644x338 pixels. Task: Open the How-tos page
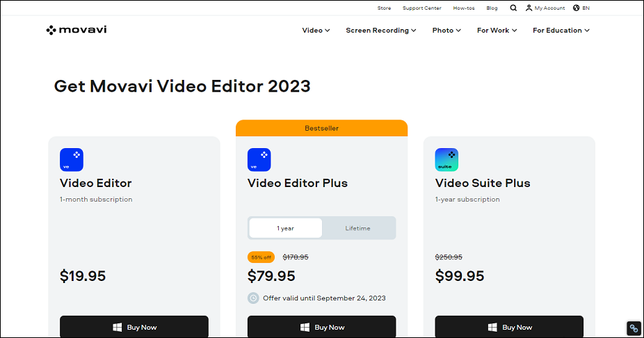[x=464, y=8]
